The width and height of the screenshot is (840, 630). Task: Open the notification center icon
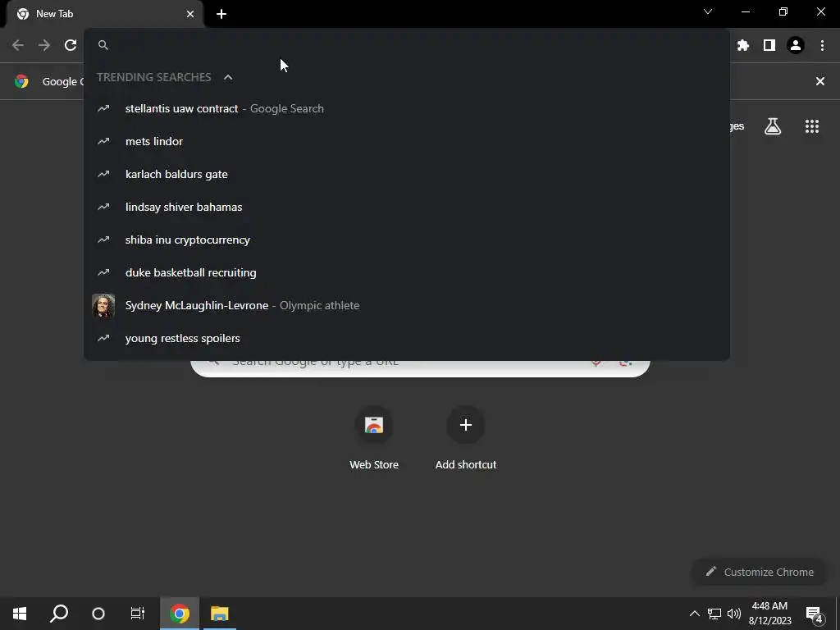point(815,614)
